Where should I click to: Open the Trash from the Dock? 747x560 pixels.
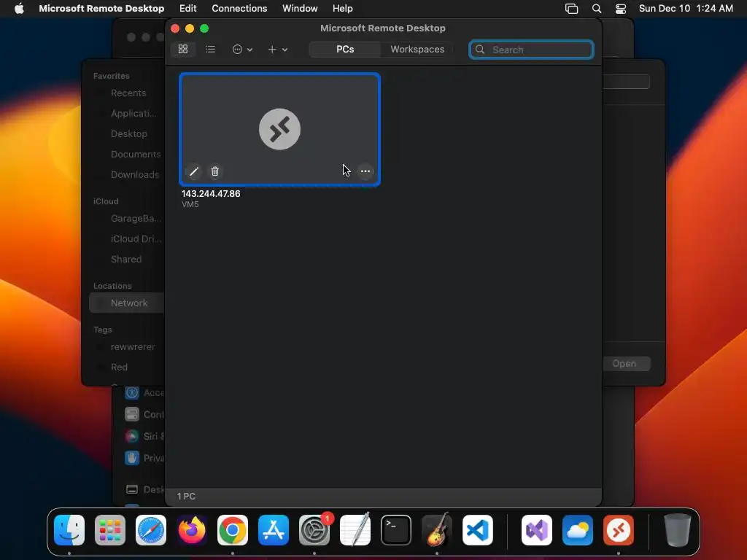[678, 530]
